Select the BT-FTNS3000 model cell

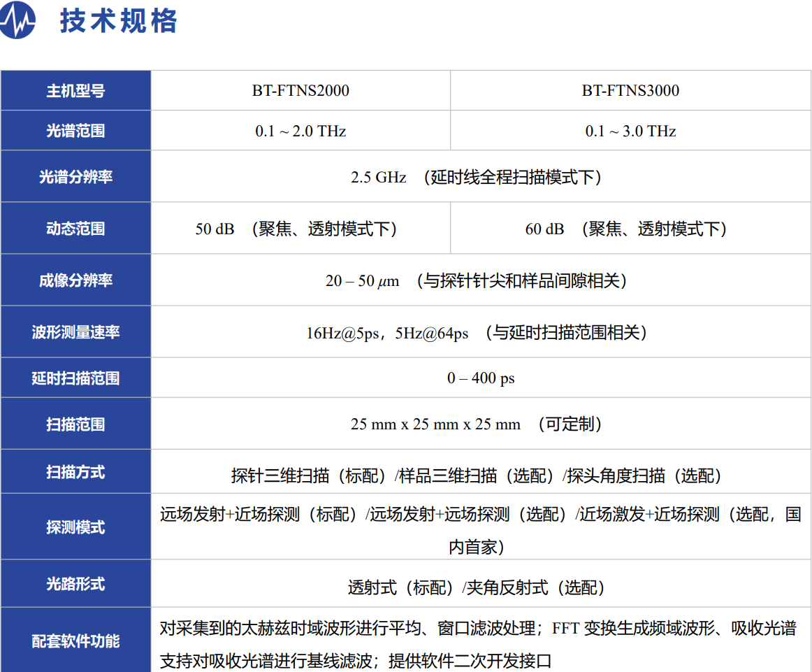pos(630,91)
